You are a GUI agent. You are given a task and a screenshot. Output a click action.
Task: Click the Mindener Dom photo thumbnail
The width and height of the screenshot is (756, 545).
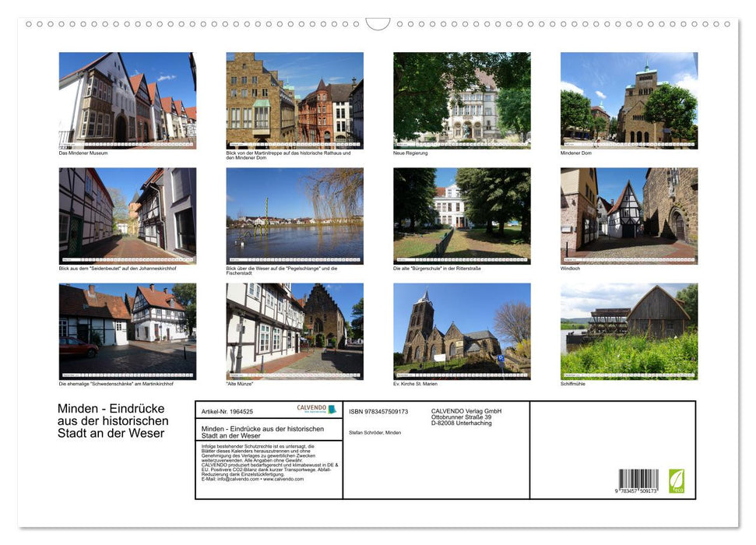[628, 100]
